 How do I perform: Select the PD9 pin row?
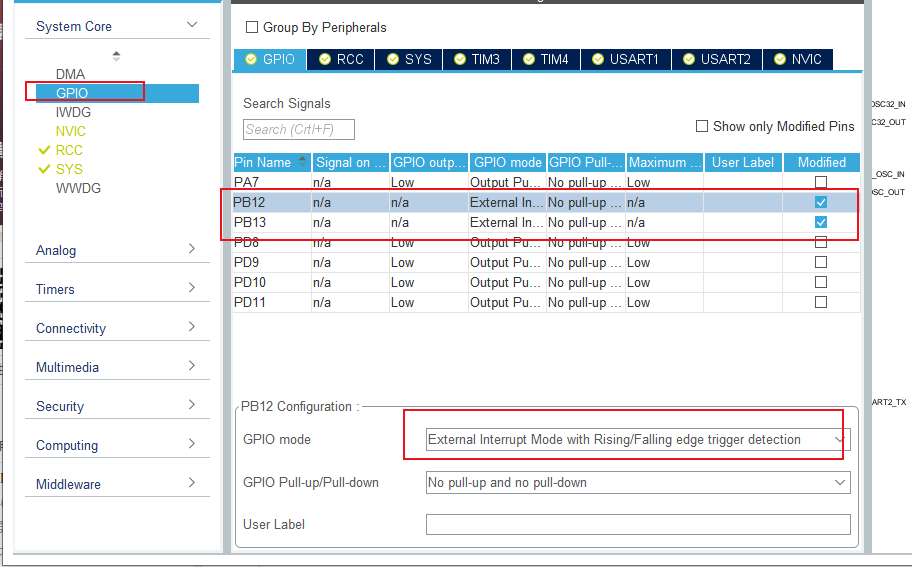coord(546,262)
